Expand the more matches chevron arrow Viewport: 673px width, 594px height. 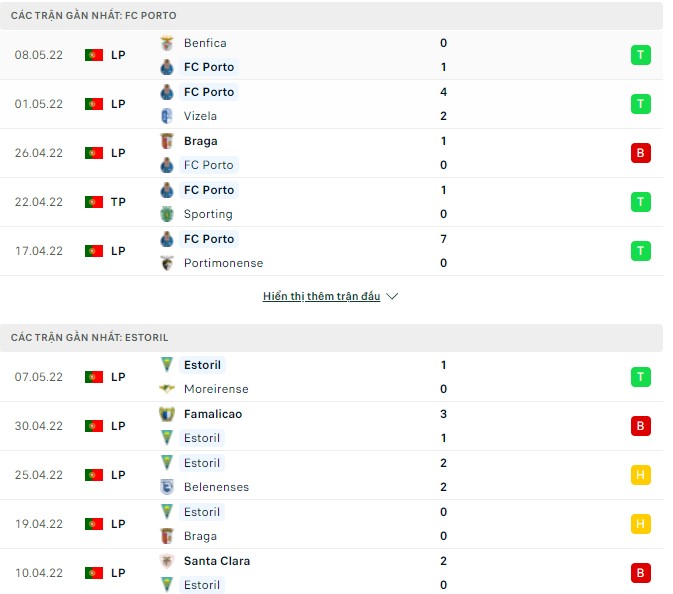click(x=392, y=297)
